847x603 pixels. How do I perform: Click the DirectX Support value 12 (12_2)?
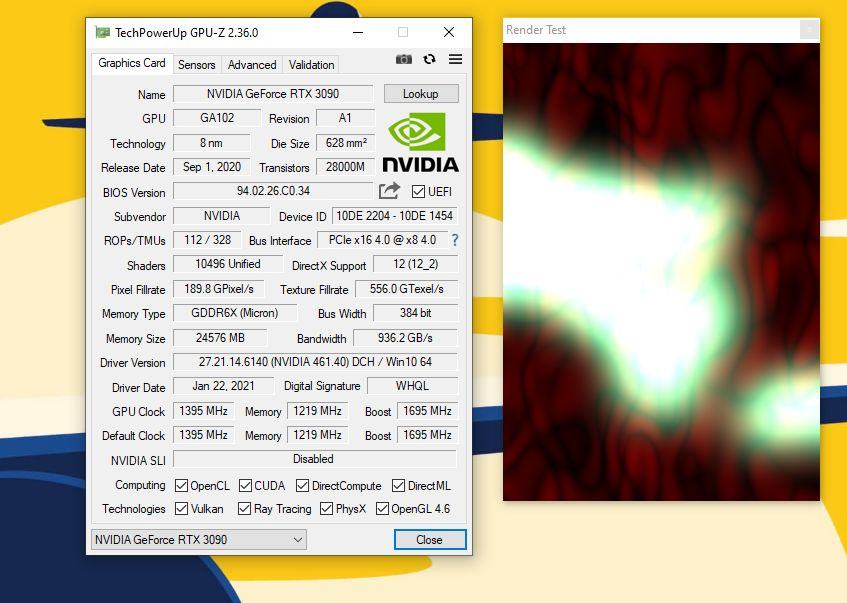[415, 264]
